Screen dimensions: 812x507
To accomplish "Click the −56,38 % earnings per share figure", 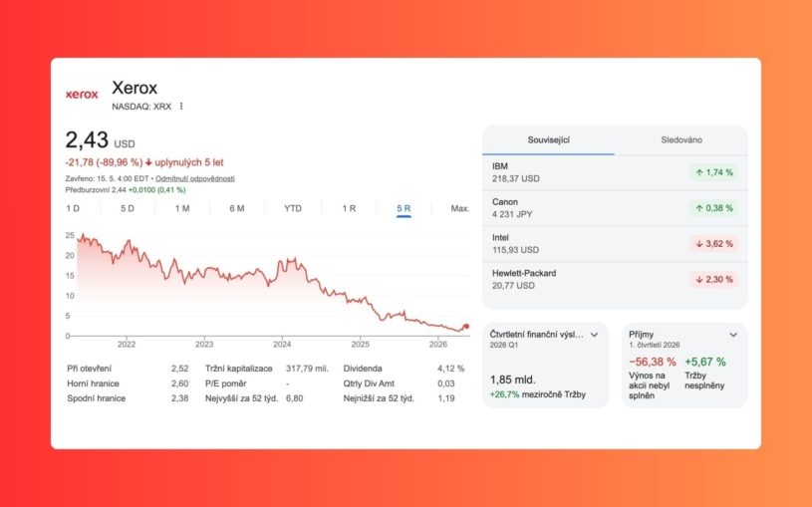I will coord(653,362).
